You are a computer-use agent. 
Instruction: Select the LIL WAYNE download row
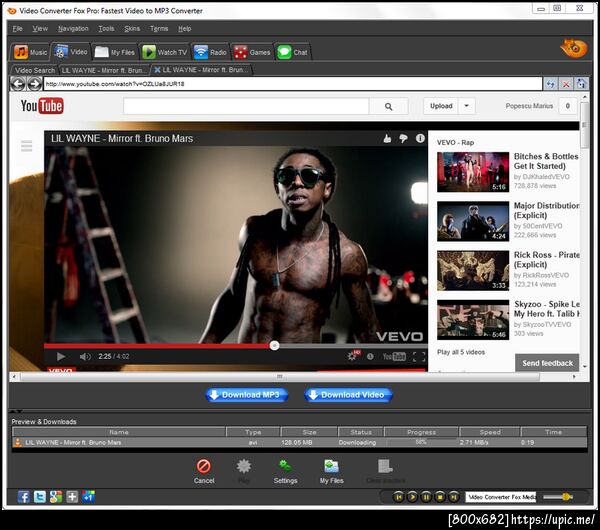pyautogui.click(x=300, y=442)
